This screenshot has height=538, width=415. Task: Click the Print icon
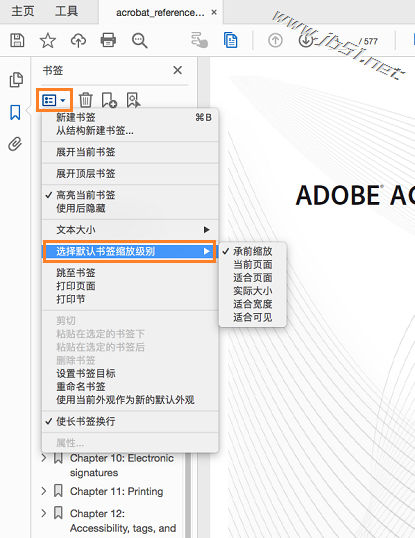pos(108,40)
